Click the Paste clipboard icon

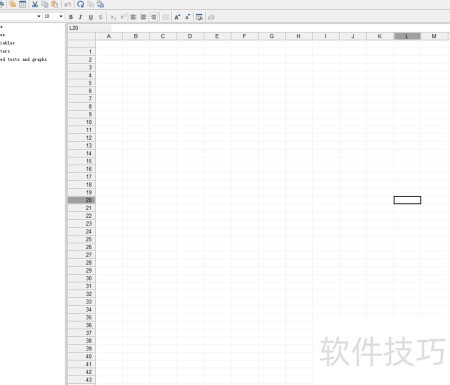[55, 4]
